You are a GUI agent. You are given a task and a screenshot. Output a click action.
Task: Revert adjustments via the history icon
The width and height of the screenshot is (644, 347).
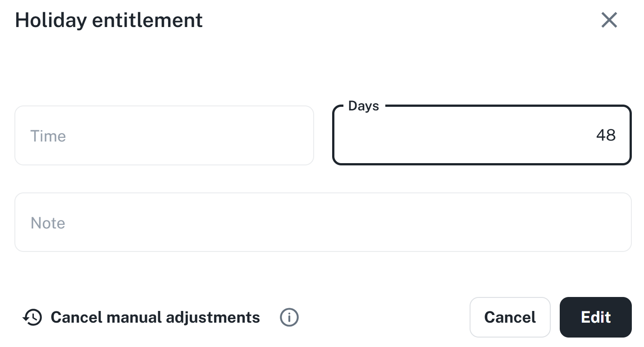[x=32, y=317]
